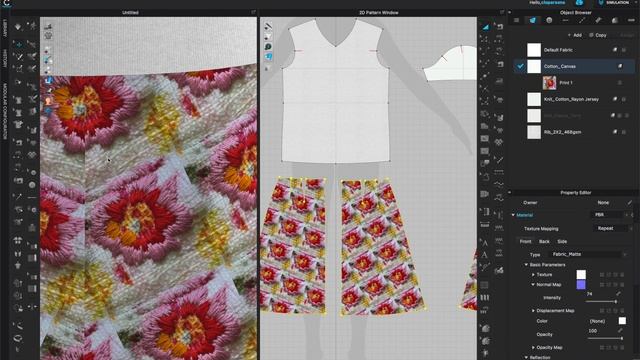The height and width of the screenshot is (360, 640).
Task: Click the delete icon on Default Fabric row
Action: [x=624, y=50]
